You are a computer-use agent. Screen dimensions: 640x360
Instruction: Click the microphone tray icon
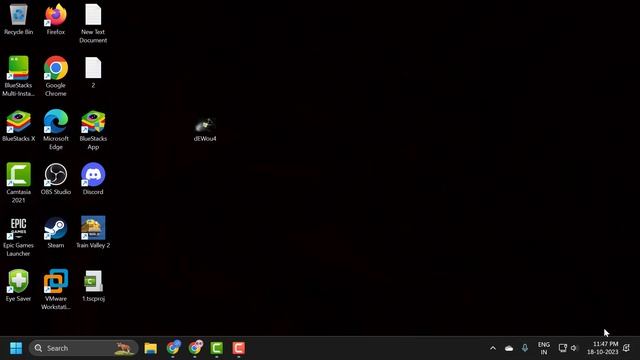click(525, 348)
